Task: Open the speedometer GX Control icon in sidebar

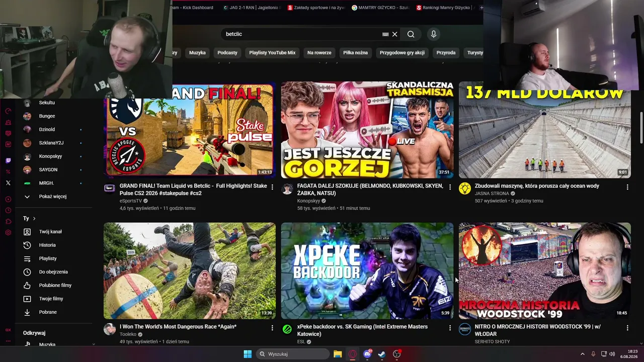Action: pos(8,111)
